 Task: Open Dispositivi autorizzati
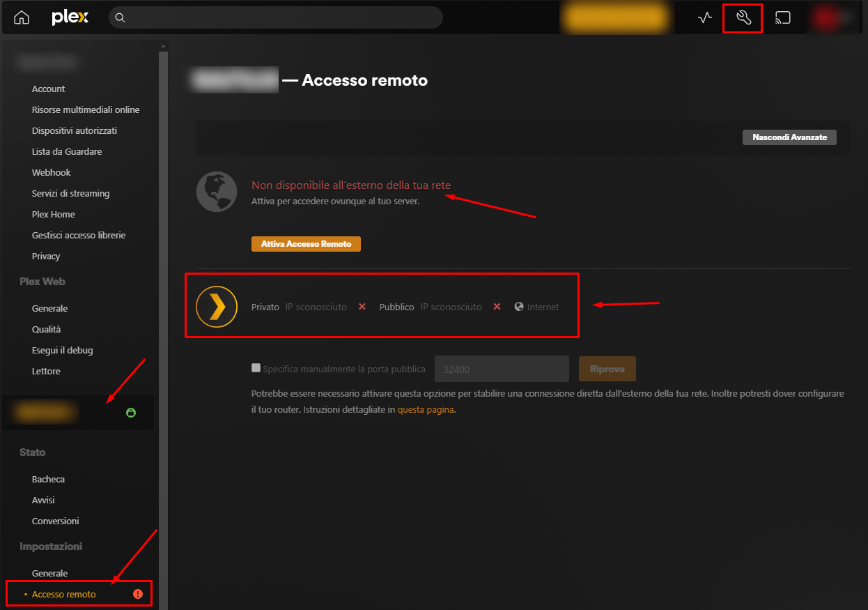click(x=75, y=130)
